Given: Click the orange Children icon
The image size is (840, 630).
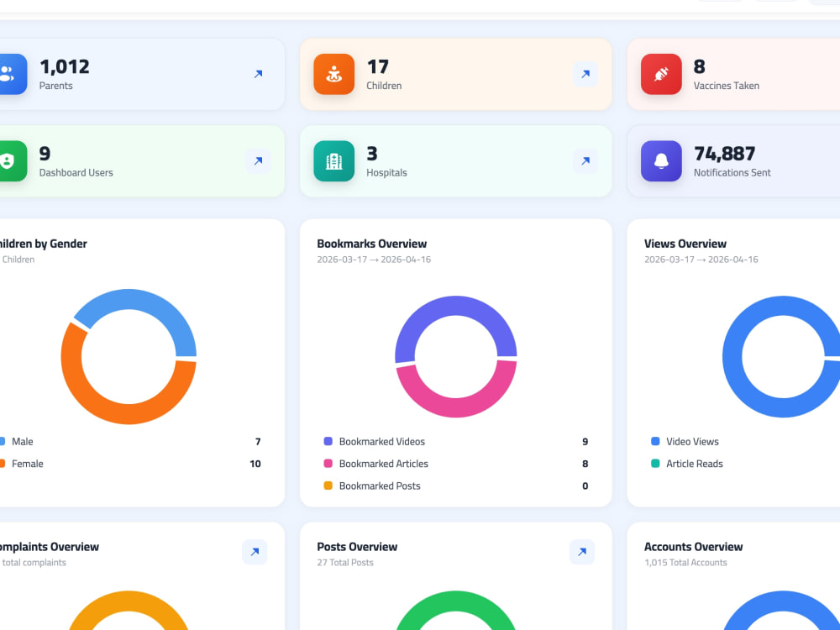Looking at the screenshot, I should click(x=333, y=74).
